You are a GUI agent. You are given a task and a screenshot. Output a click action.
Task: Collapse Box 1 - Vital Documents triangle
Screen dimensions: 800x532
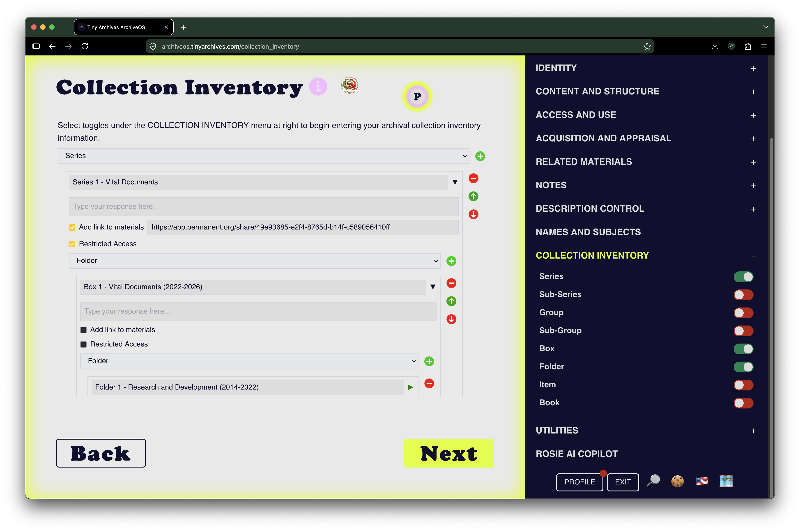[432, 287]
